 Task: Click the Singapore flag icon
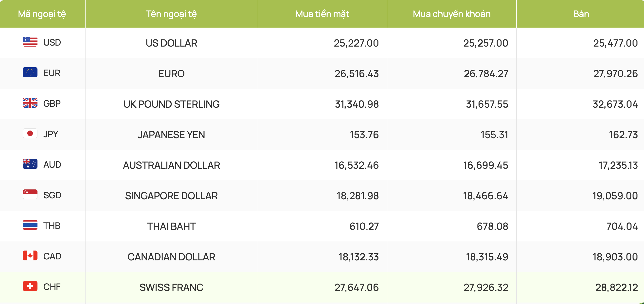(30, 194)
